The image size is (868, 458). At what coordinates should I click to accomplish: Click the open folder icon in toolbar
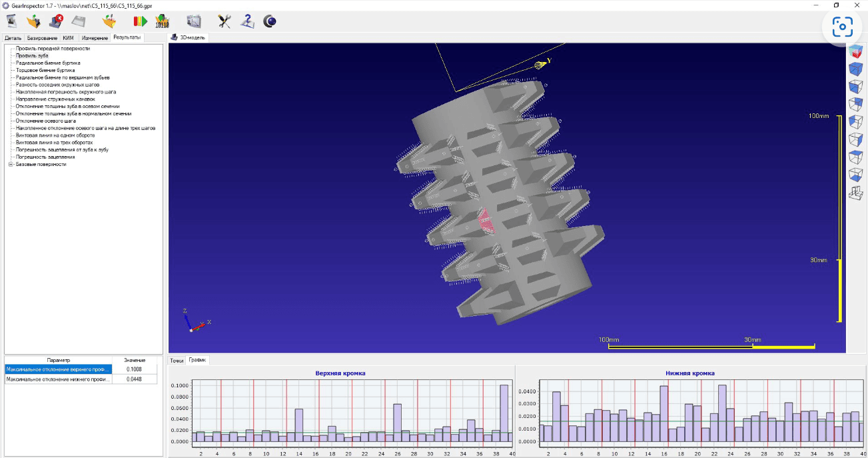tap(33, 21)
